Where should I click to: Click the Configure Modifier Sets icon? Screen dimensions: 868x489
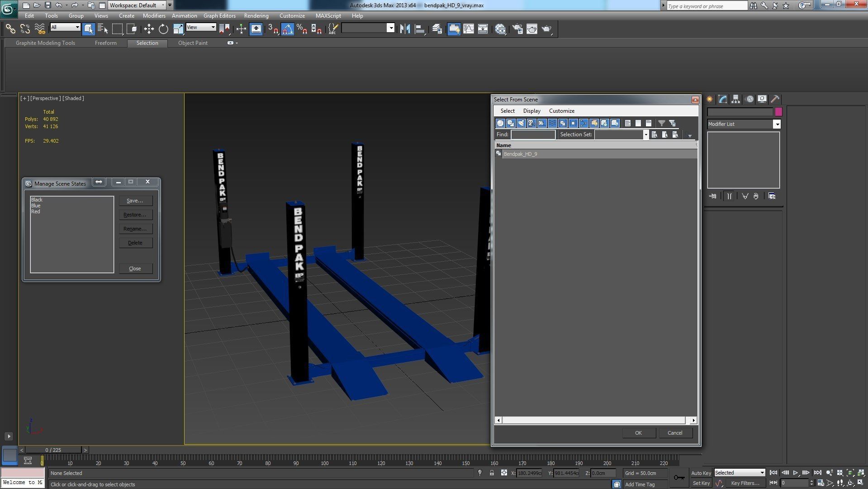[x=772, y=196]
